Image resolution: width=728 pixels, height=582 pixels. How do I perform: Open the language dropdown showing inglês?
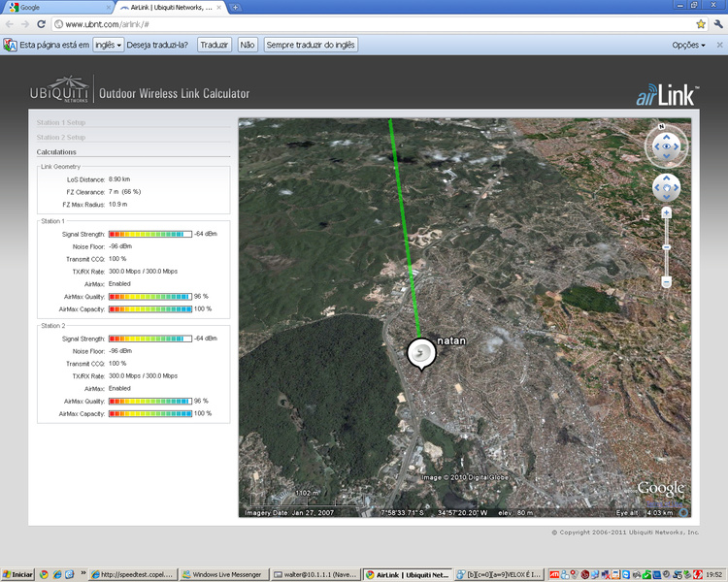[108, 45]
